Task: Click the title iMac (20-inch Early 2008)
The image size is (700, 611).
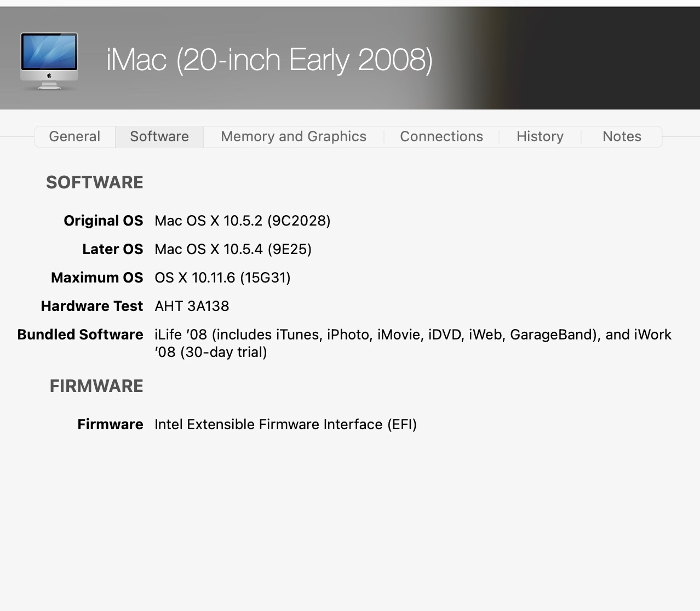Action: [x=269, y=60]
